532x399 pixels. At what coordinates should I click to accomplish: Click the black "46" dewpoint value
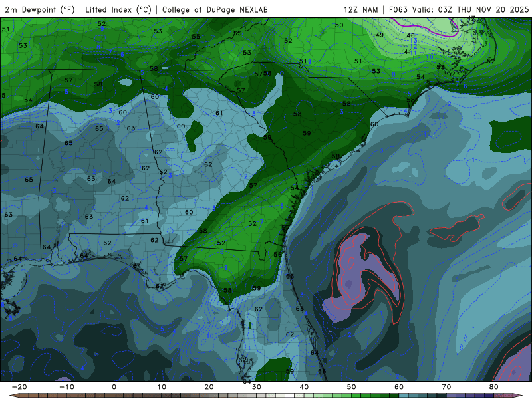click(410, 35)
